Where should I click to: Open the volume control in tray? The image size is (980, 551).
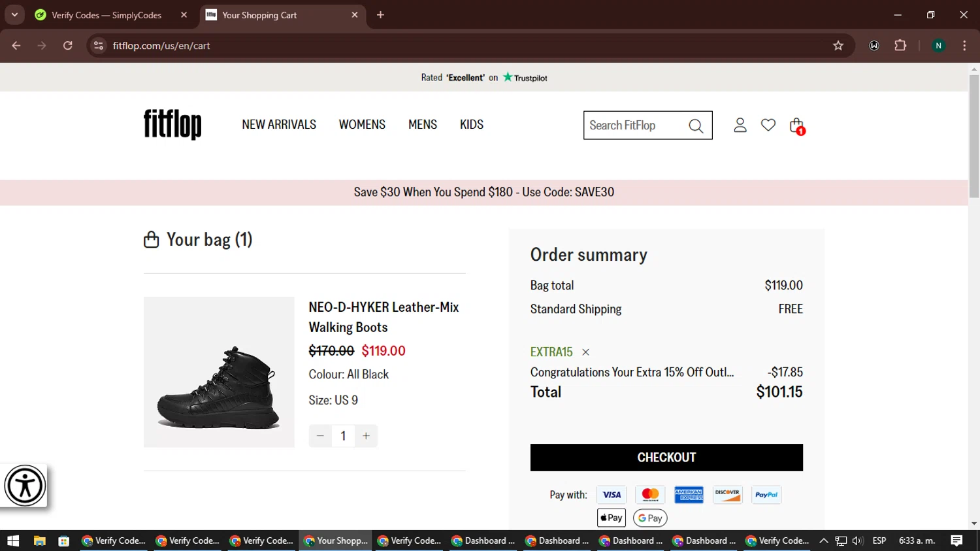coord(858,541)
